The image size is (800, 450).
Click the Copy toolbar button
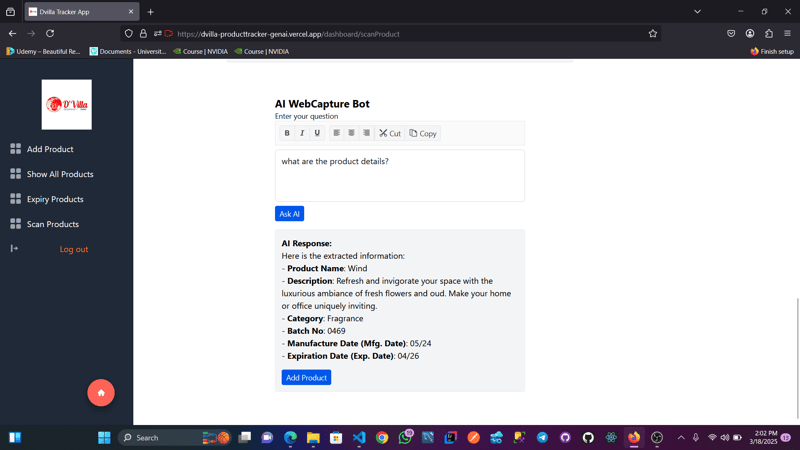(x=423, y=133)
